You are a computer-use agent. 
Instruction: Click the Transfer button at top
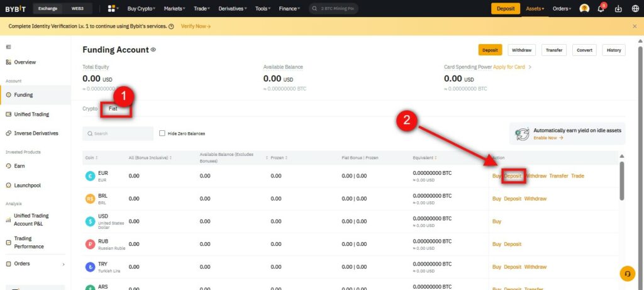[554, 50]
